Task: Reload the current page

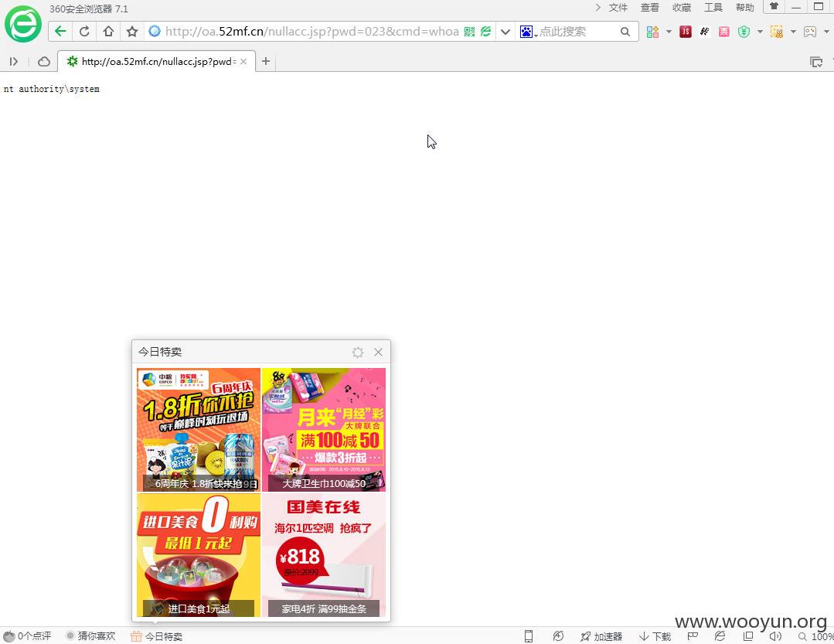Action: tap(84, 32)
